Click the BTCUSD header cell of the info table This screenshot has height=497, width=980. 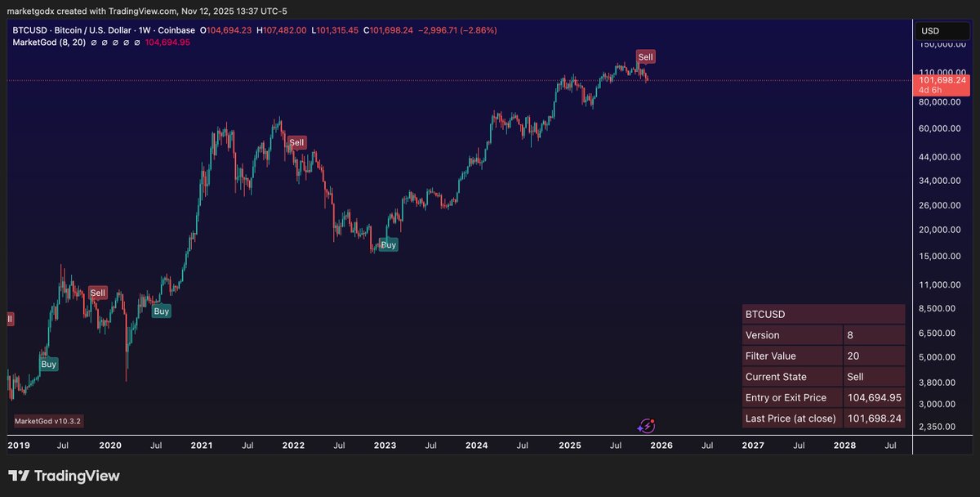tap(823, 314)
